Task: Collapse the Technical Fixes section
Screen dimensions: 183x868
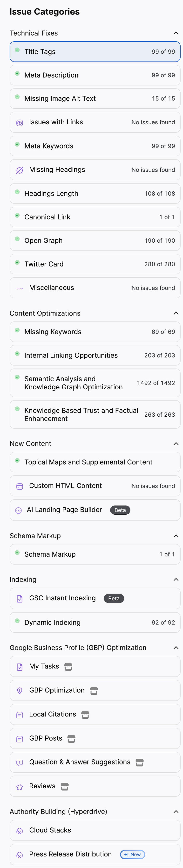Action: [x=176, y=33]
